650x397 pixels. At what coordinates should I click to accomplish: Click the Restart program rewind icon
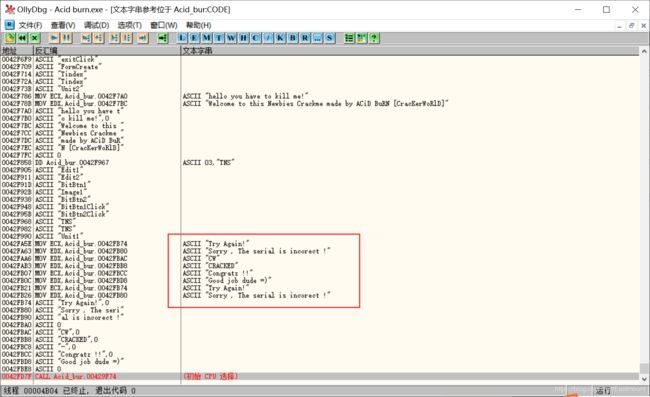[22, 38]
